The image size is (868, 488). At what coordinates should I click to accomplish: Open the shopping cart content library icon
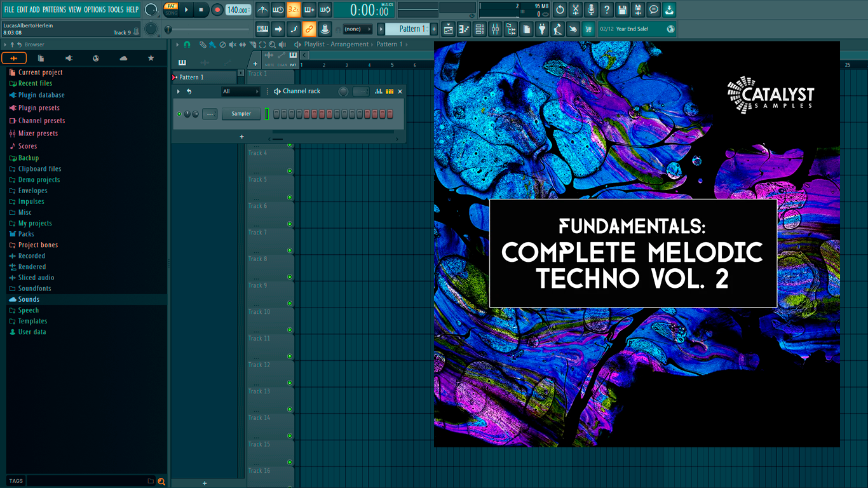click(x=588, y=29)
